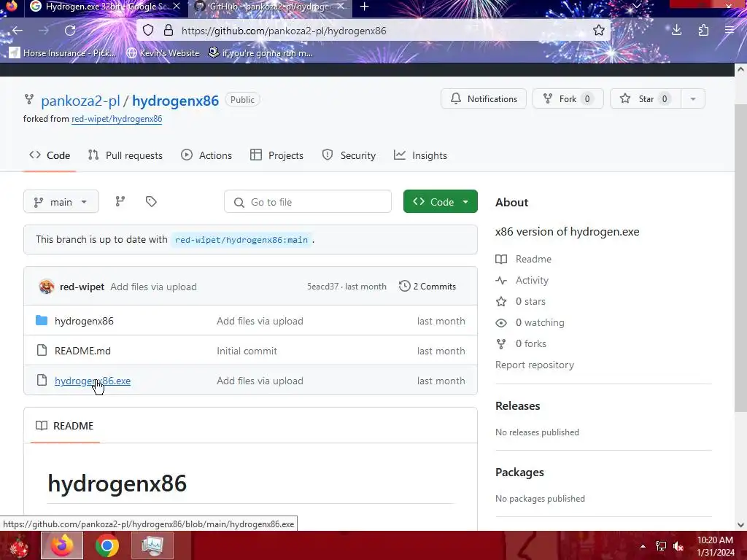The height and width of the screenshot is (560, 747).
Task: Open the Actions tab
Action: click(x=206, y=155)
